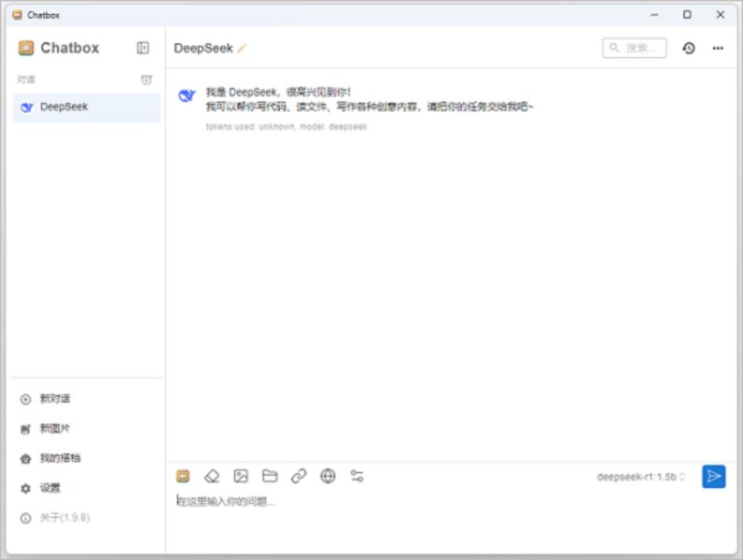
Task: Click the search box in header
Action: 635,48
